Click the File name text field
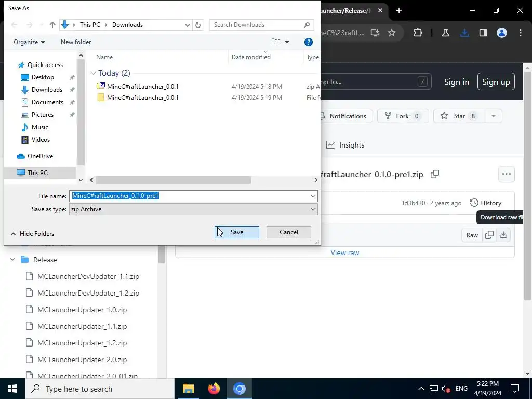532x399 pixels. click(x=189, y=196)
